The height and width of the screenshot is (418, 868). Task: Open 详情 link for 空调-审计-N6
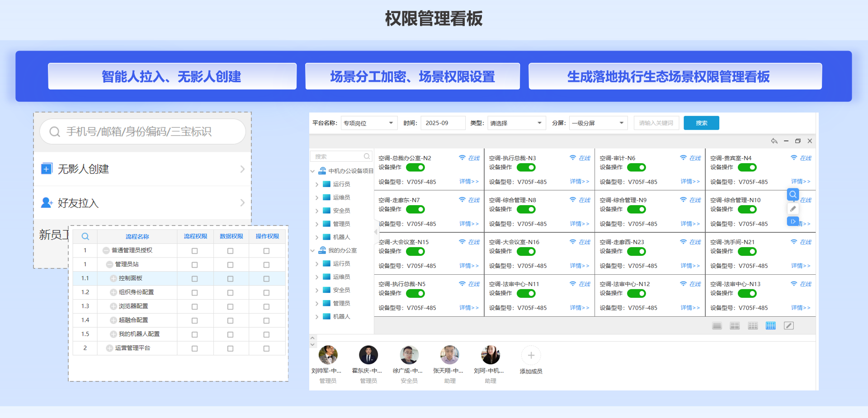(690, 182)
